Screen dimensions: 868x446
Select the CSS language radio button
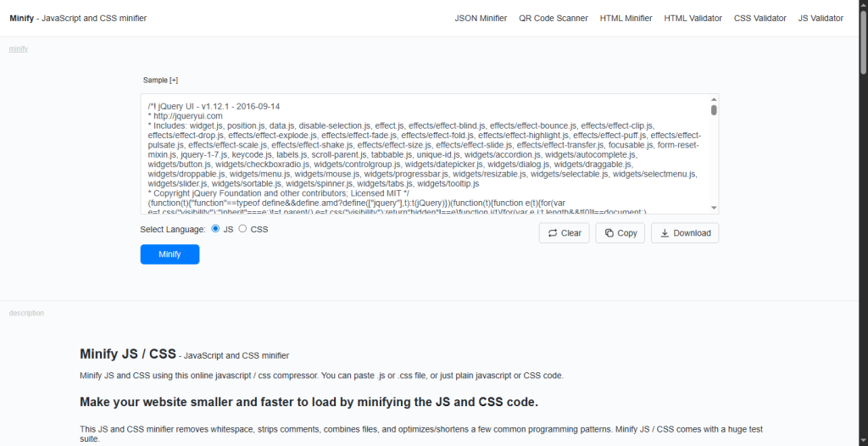242,229
